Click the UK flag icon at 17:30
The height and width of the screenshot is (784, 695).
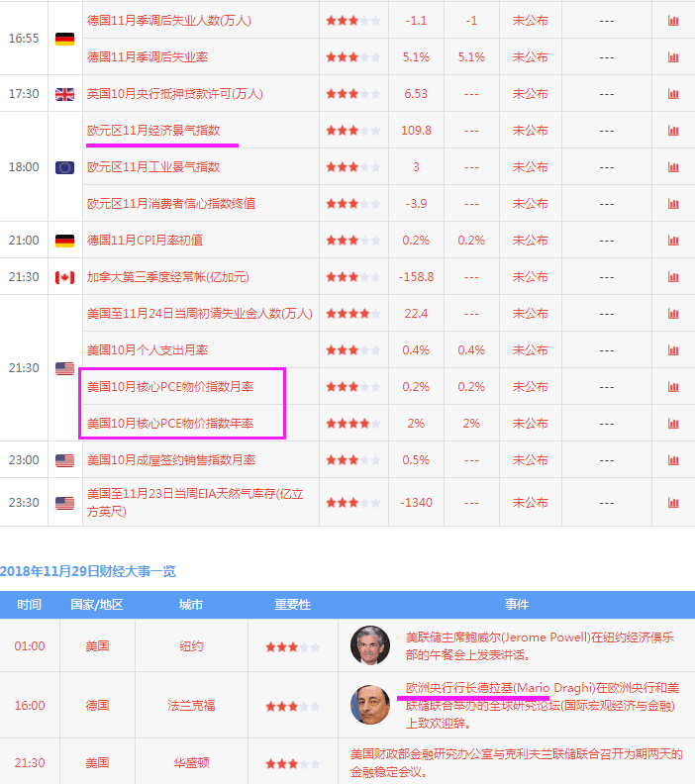coord(64,94)
